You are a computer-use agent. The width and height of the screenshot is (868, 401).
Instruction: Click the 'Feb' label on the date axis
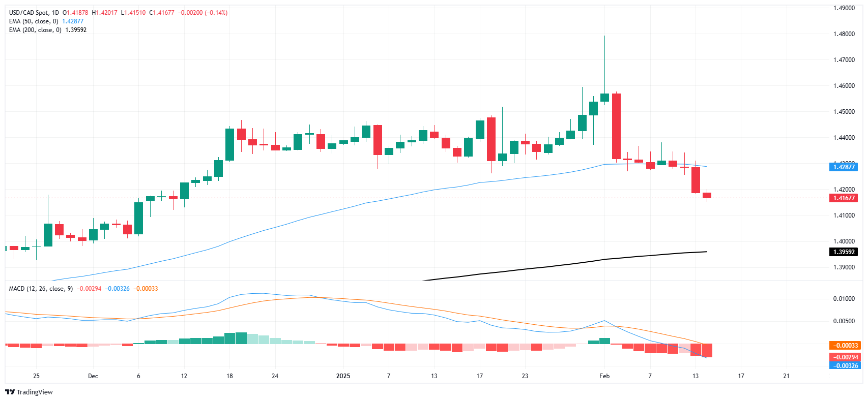604,376
